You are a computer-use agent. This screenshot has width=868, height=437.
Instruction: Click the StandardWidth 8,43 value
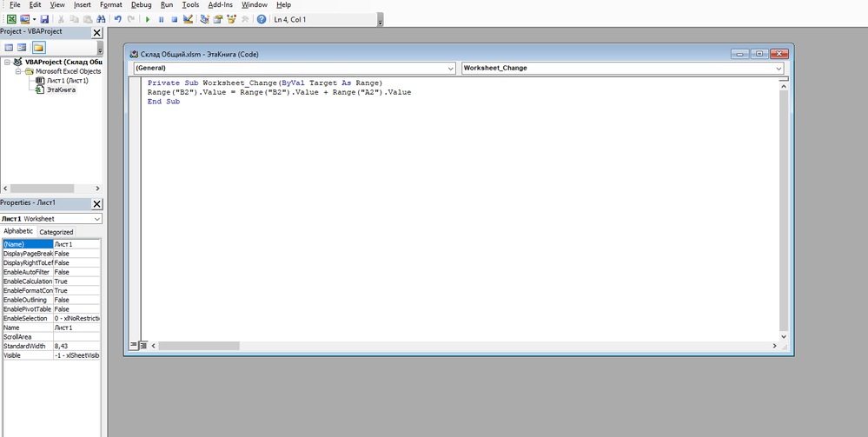pos(77,346)
